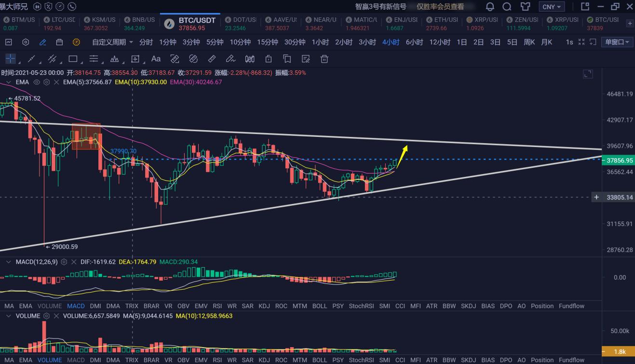The image size is (635, 364).
Task: Select the rectangle shape drawing tool
Action: pyautogui.click(x=73, y=59)
